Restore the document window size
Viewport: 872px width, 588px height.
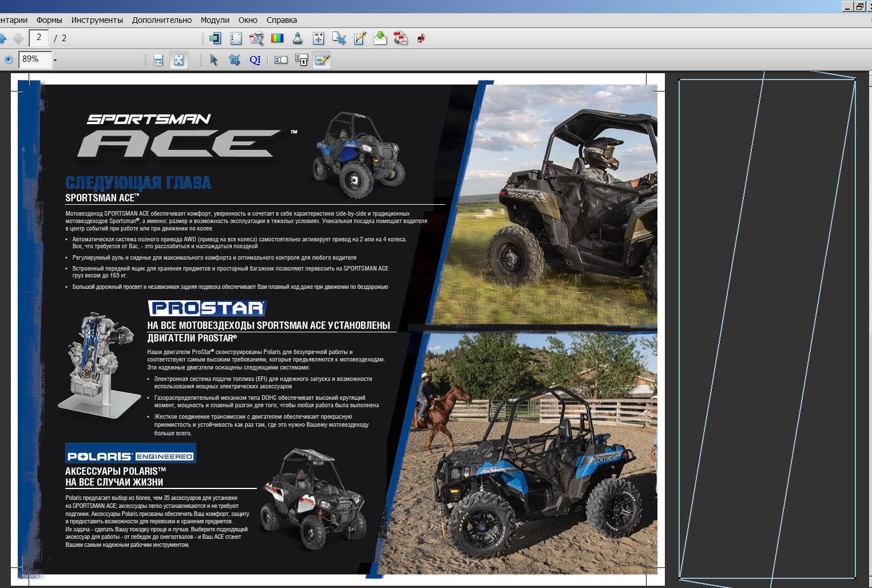(859, 6)
